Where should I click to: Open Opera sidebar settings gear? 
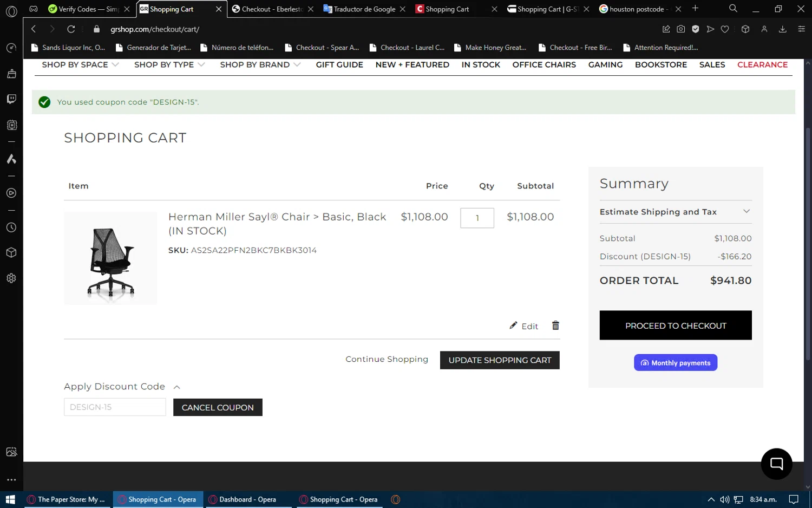click(11, 278)
